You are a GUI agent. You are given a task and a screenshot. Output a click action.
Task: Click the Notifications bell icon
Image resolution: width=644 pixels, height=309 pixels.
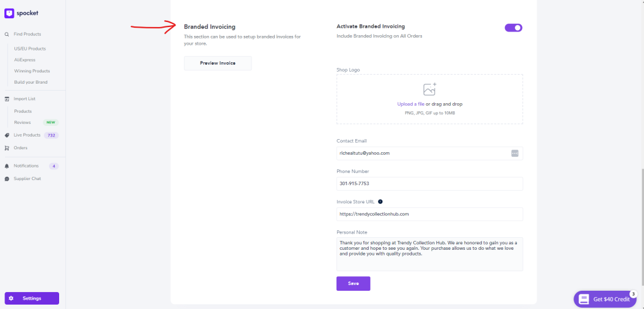pyautogui.click(x=7, y=166)
